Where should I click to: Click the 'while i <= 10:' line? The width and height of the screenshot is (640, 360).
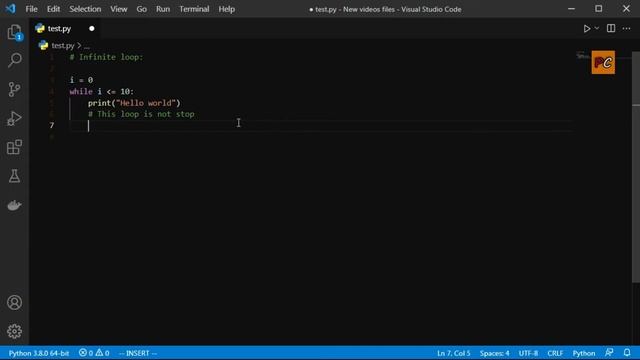pyautogui.click(x=102, y=91)
